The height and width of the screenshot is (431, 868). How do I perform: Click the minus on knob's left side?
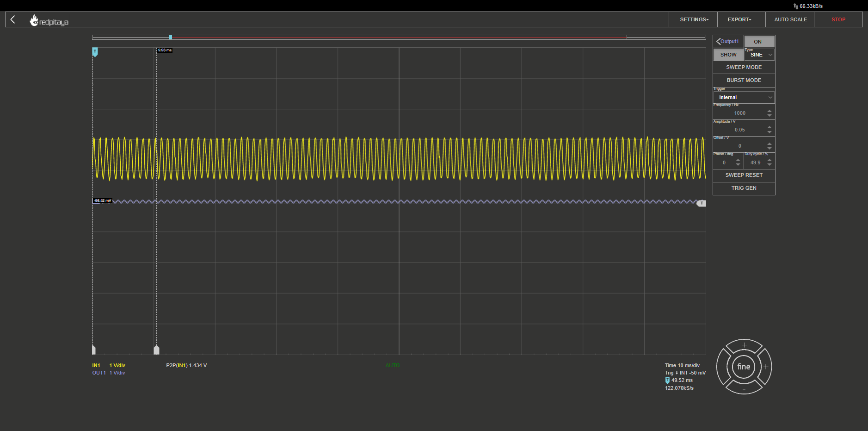click(723, 366)
